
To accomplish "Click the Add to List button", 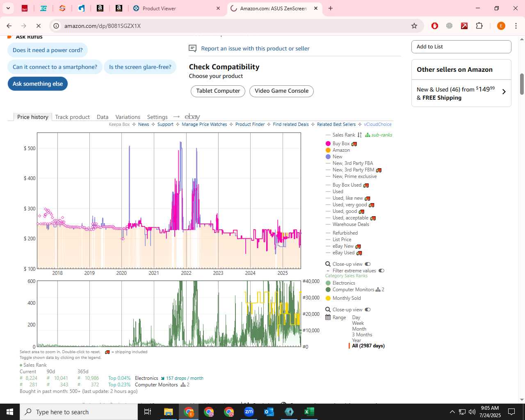I will point(461,47).
